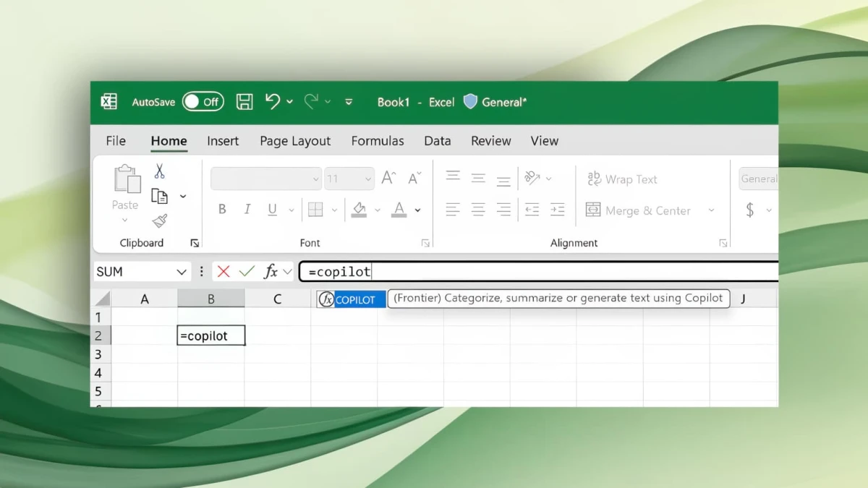The height and width of the screenshot is (488, 868).
Task: Click the Insert Function fx button
Action: 271,272
